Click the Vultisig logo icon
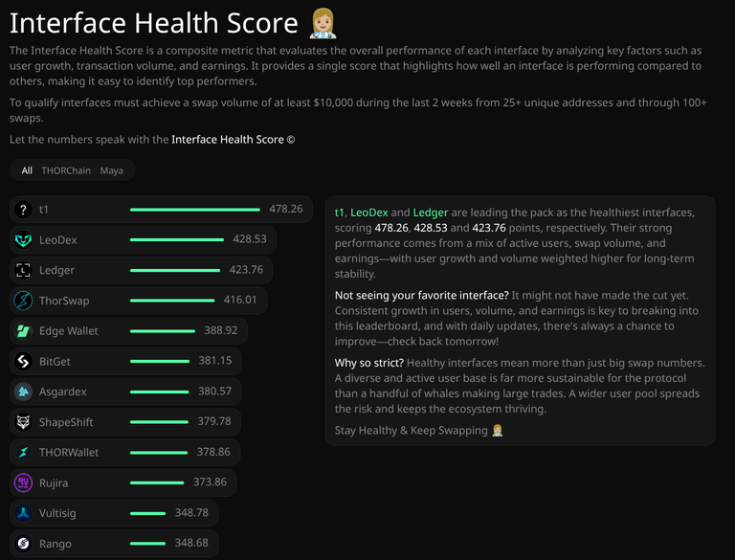 tap(23, 513)
